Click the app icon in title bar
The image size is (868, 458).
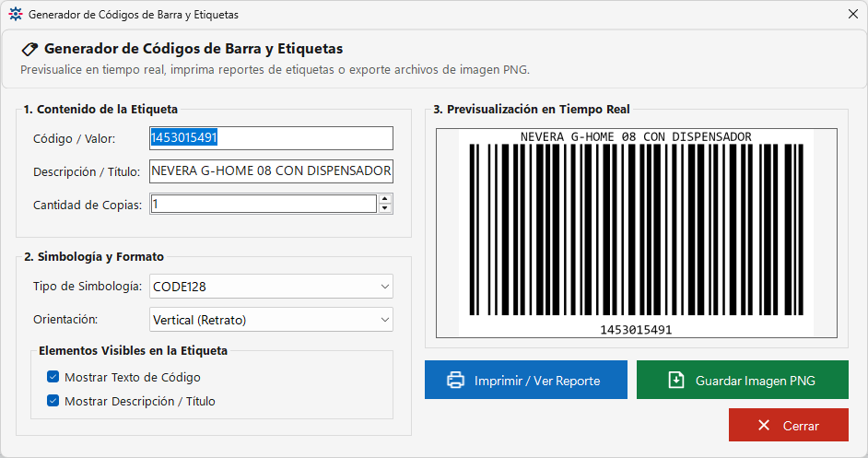[16, 15]
